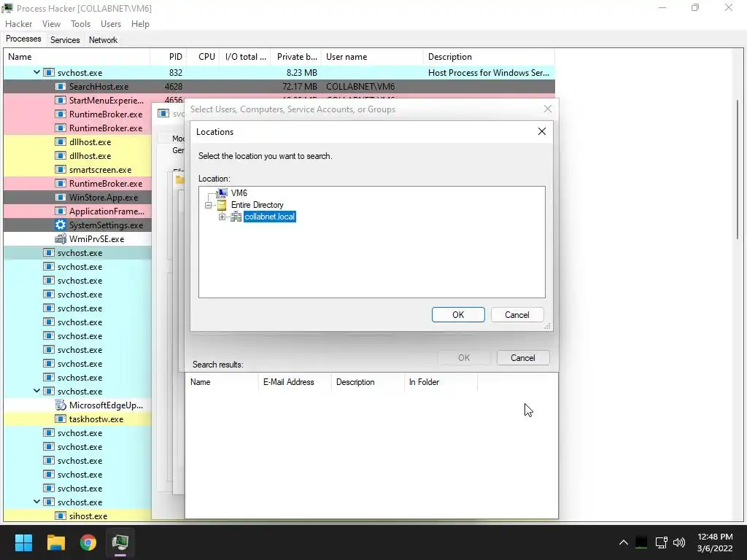The height and width of the screenshot is (560, 747).
Task: Select the taskhostw.exe process icon
Action: coord(60,419)
